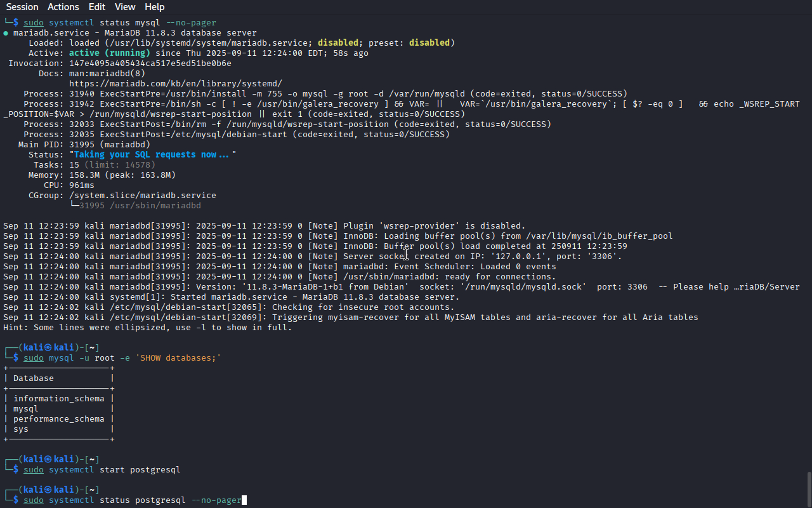Image resolution: width=812 pixels, height=508 pixels.
Task: Click the Version '11.8.3-MariaDB-1+b1' log line
Action: click(402, 287)
